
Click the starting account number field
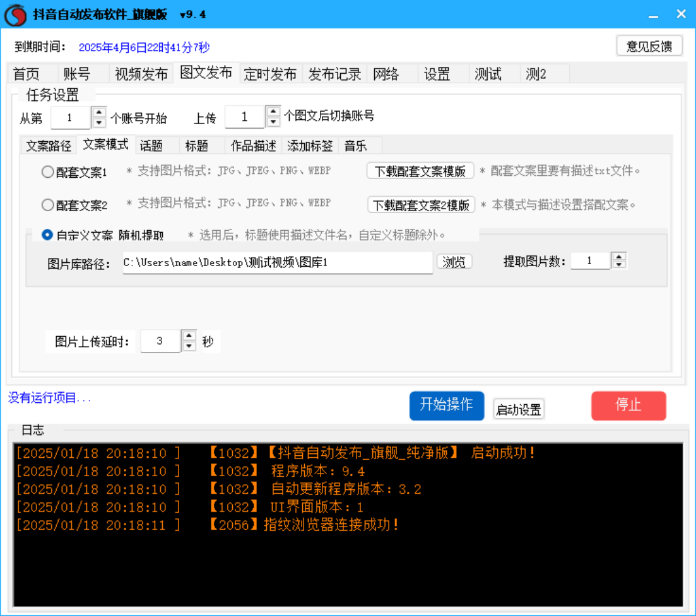(71, 117)
